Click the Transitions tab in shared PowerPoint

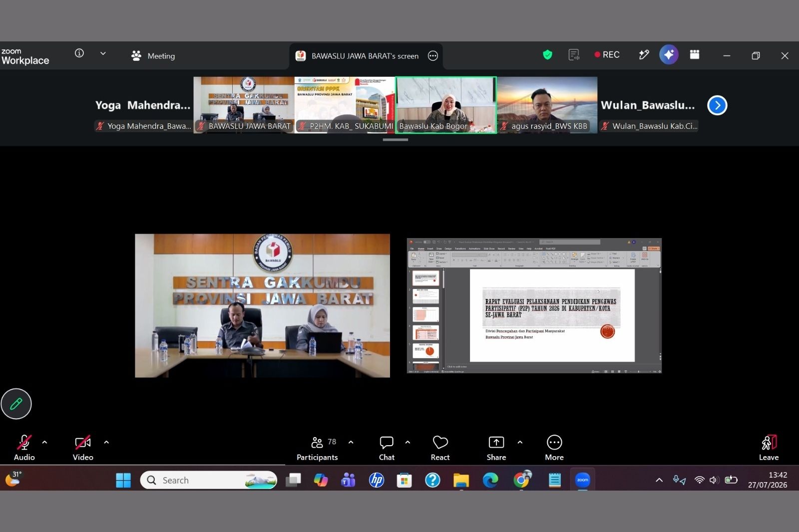click(460, 249)
